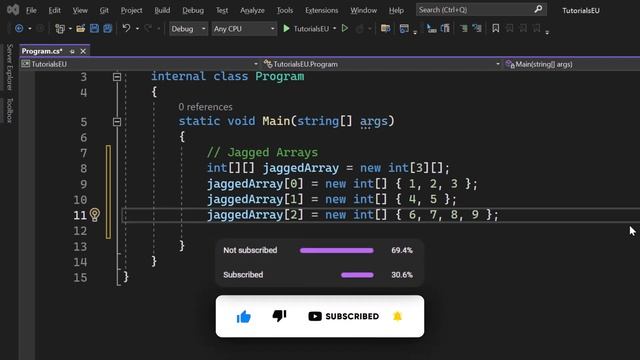The height and width of the screenshot is (360, 640).
Task: Open the Main(string[] args) member dropdown
Action: pos(571,64)
